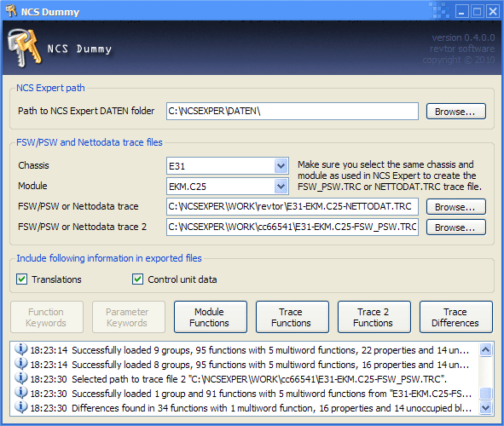
Task: Click the NETTODAT.TRC trace path field
Action: pos(293,206)
